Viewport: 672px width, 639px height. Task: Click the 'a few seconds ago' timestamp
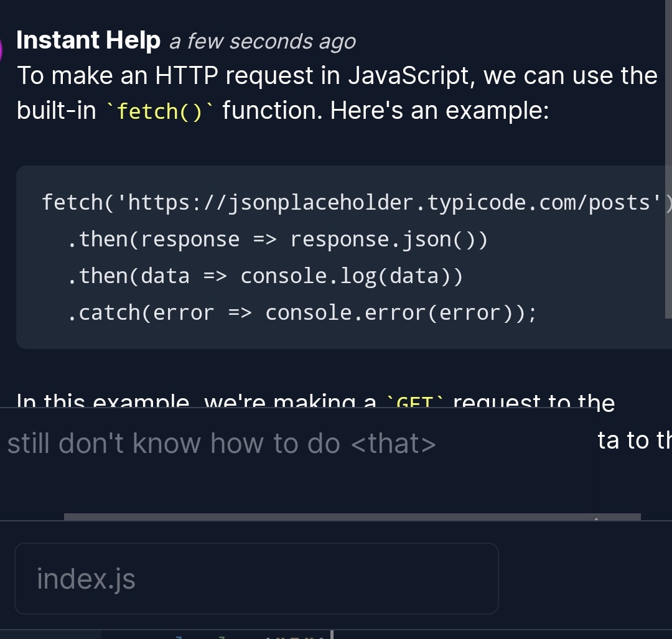click(263, 41)
